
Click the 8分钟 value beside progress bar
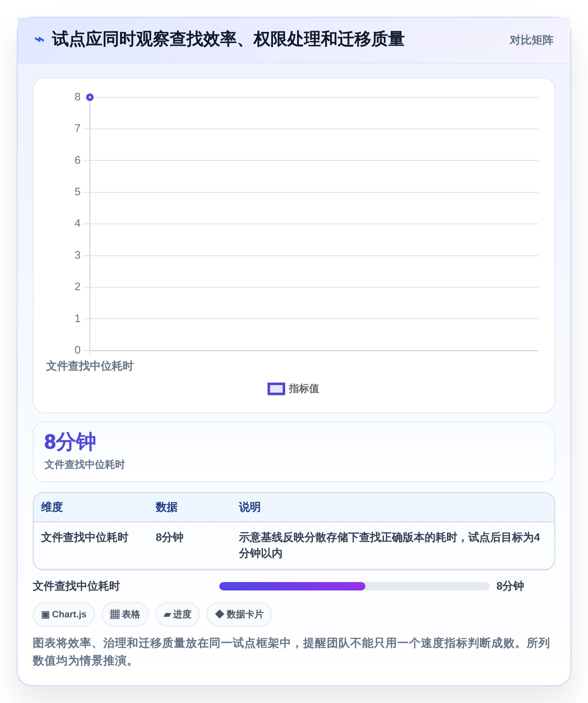(510, 586)
